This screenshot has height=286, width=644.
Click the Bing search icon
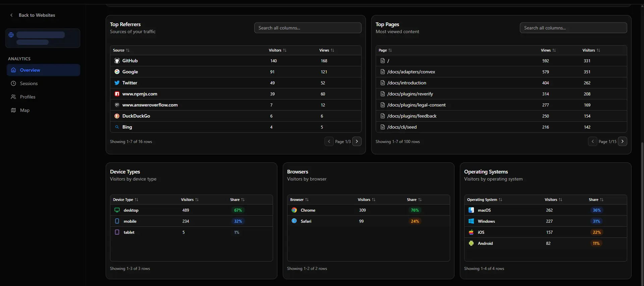point(117,127)
